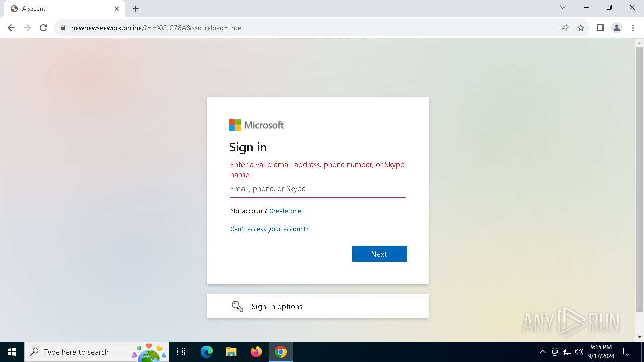Open File Explorer from the taskbar
Viewport: 644px width, 362px height.
point(231,352)
